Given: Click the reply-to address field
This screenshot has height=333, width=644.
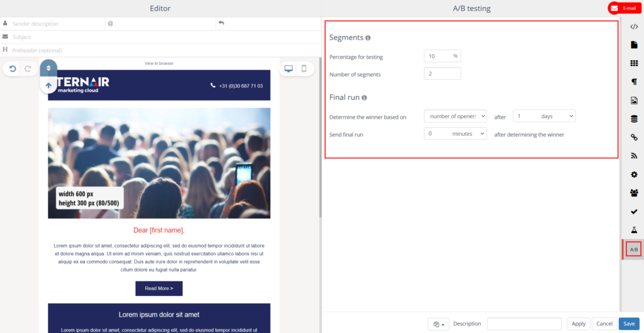Looking at the screenshot, I should pos(269,24).
